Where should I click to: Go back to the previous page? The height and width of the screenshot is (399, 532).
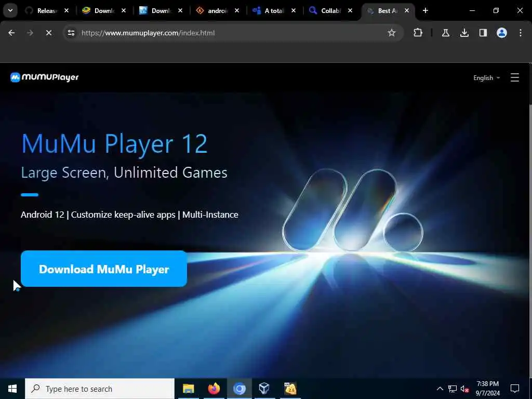(x=11, y=33)
